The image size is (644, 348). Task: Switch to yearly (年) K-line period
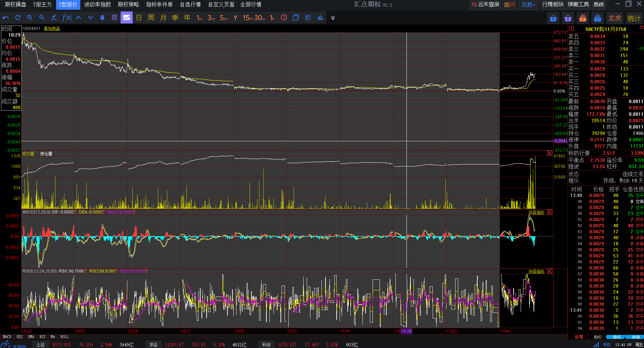coord(187,18)
